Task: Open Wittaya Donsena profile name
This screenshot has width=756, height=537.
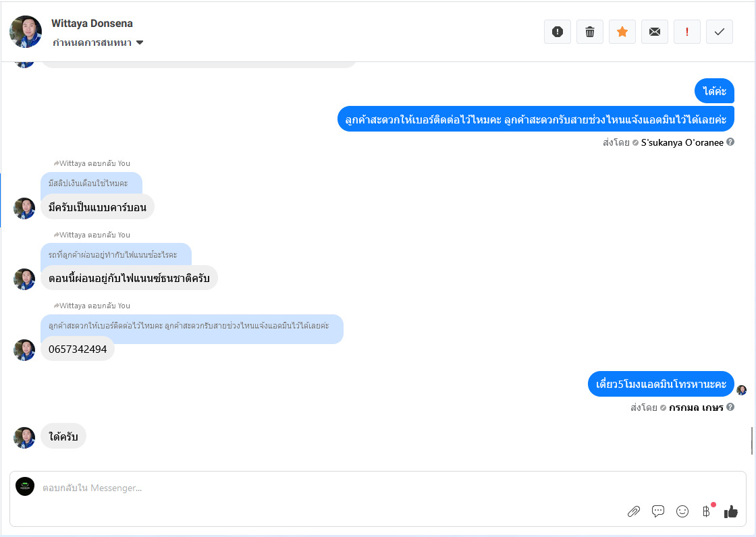Action: (x=92, y=23)
